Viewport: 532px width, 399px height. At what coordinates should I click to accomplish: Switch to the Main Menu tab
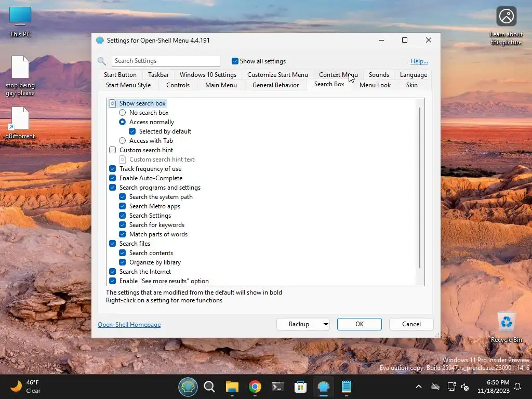point(221,85)
